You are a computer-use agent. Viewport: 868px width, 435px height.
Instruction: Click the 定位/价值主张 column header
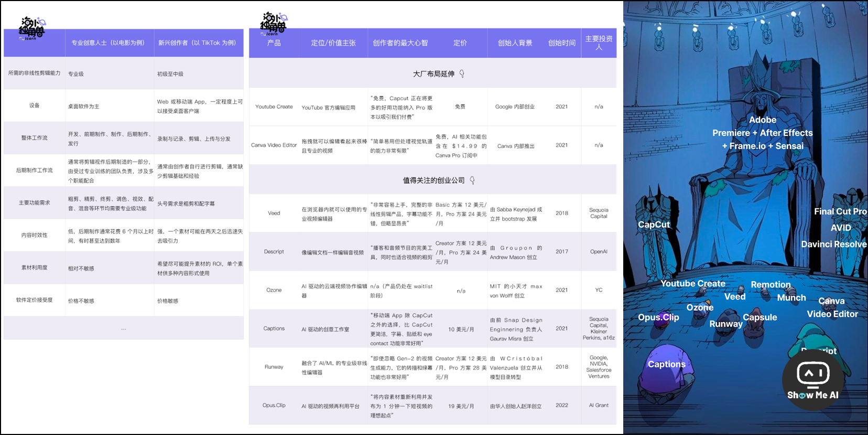(x=333, y=43)
